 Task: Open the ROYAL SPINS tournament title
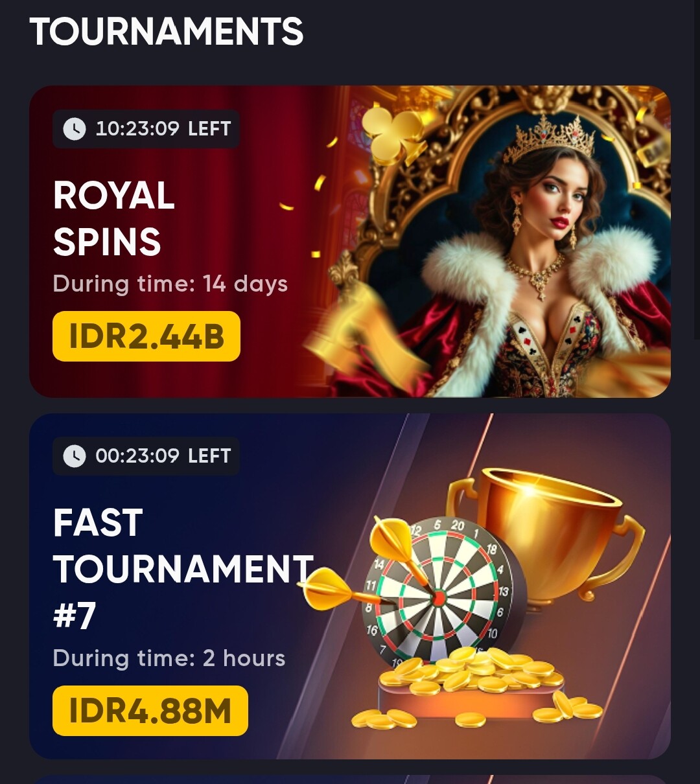114,219
